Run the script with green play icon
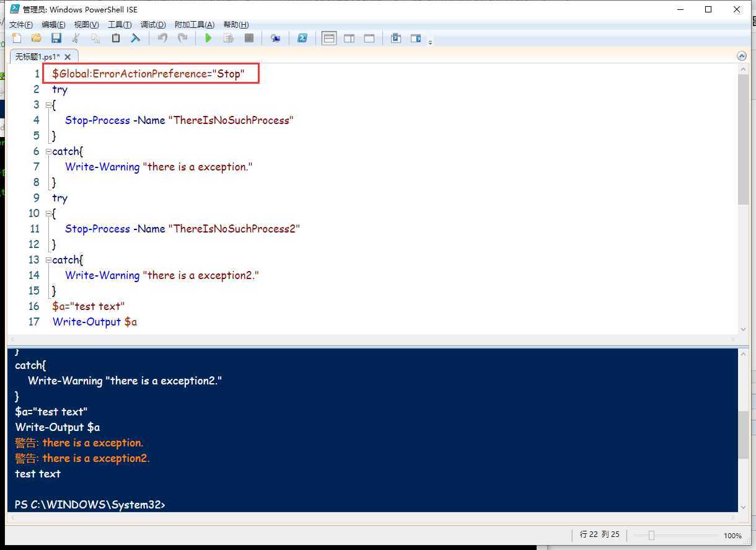 click(208, 38)
